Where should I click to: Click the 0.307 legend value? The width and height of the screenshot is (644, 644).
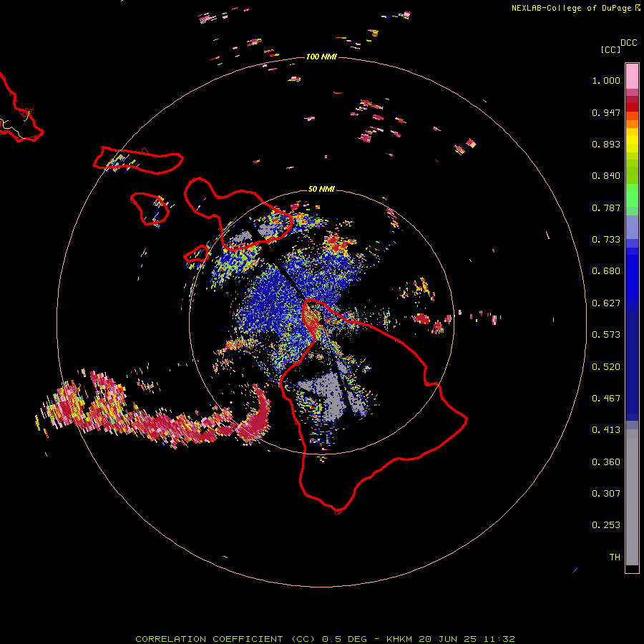point(606,494)
